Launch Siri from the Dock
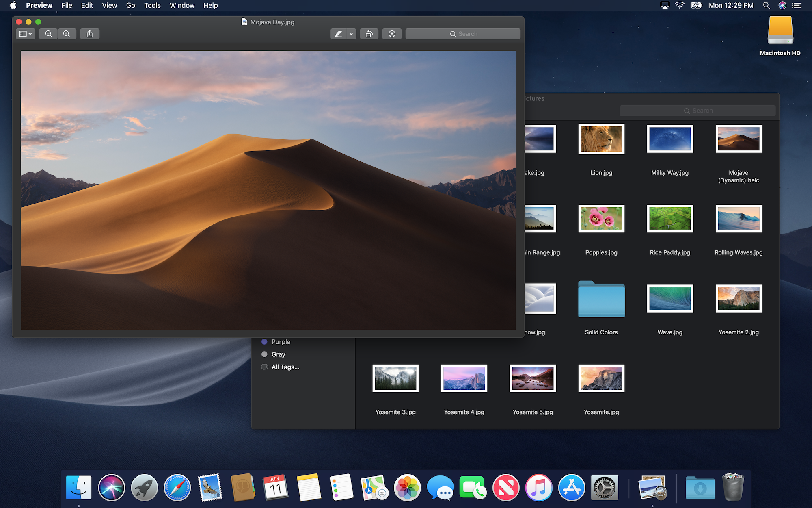Viewport: 812px width, 508px height. point(111,487)
